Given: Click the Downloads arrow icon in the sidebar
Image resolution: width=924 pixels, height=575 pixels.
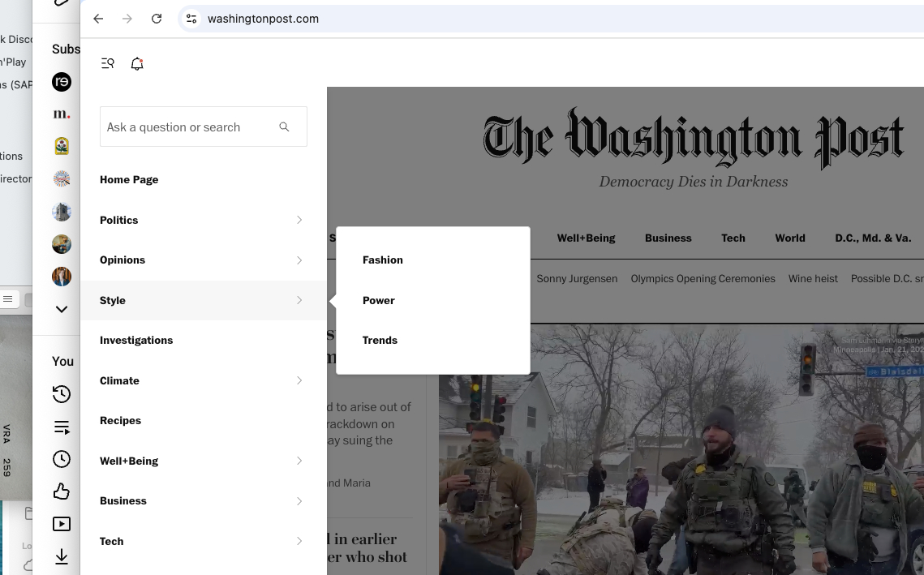Looking at the screenshot, I should click(x=62, y=556).
